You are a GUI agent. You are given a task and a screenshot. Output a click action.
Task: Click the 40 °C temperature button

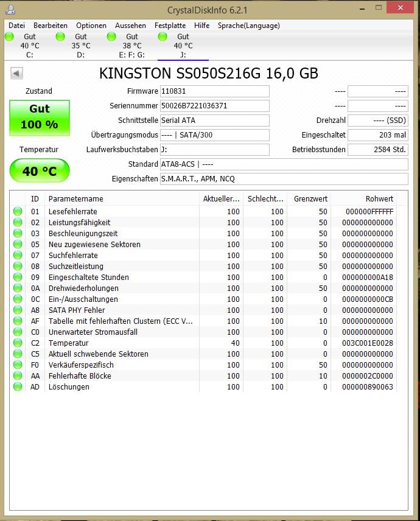click(x=40, y=171)
